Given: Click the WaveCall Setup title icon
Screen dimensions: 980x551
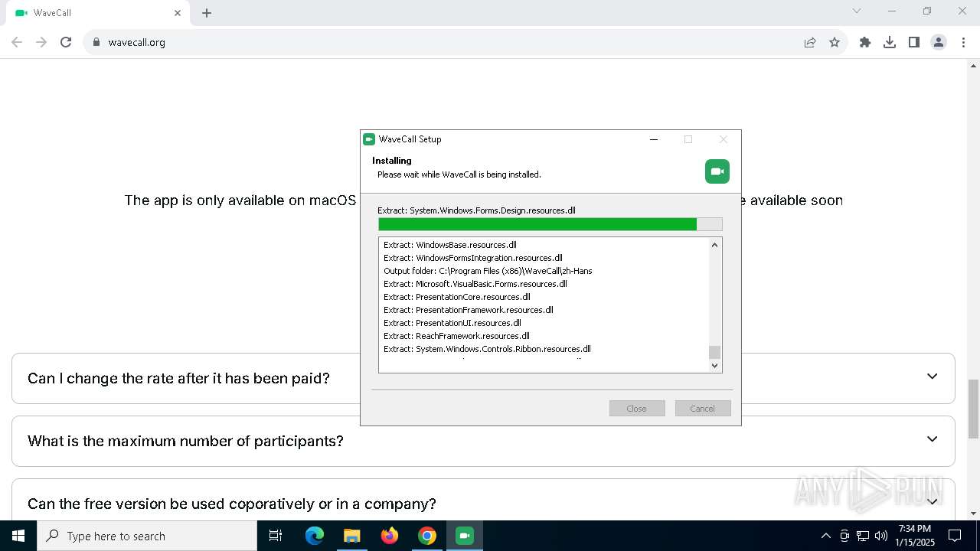Looking at the screenshot, I should (369, 139).
